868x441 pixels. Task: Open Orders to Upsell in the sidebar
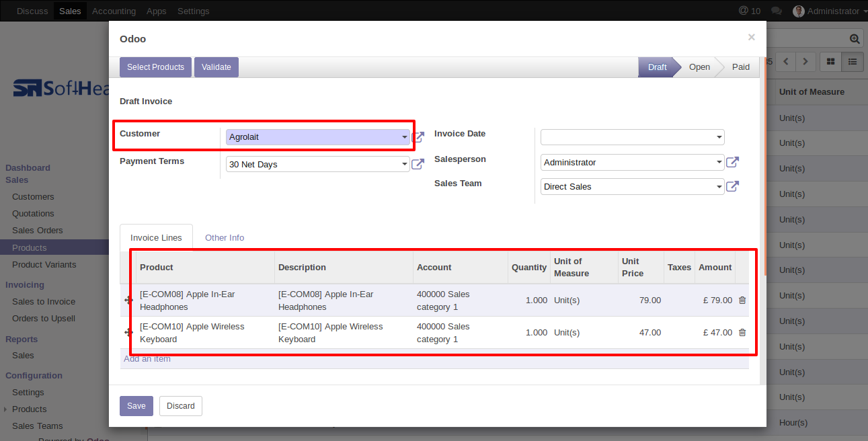coord(44,319)
